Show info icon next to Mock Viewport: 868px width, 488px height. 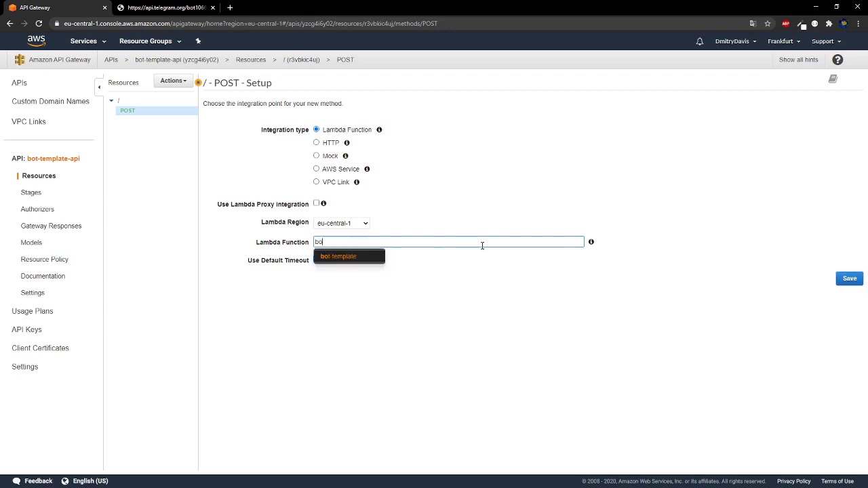345,156
